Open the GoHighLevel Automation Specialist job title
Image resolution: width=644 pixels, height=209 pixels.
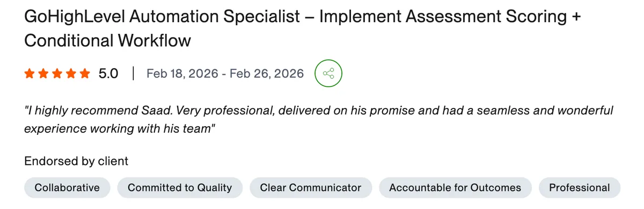[163, 17]
